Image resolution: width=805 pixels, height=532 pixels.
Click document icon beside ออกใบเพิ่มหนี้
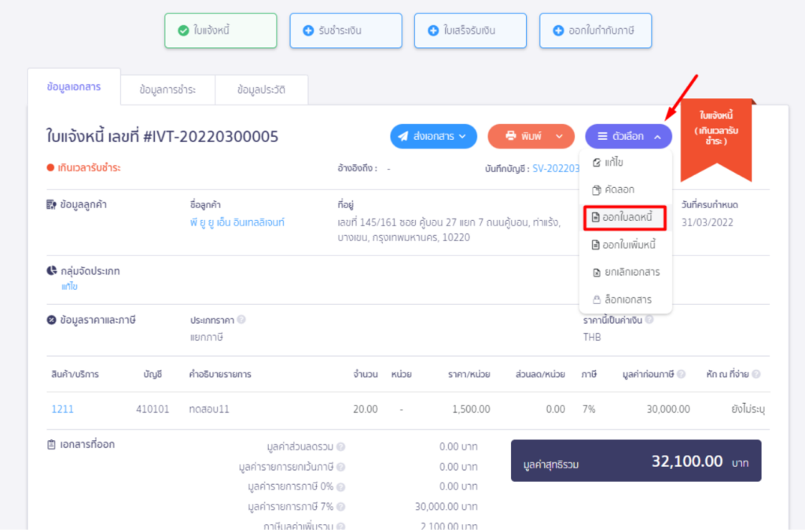pyautogui.click(x=596, y=244)
